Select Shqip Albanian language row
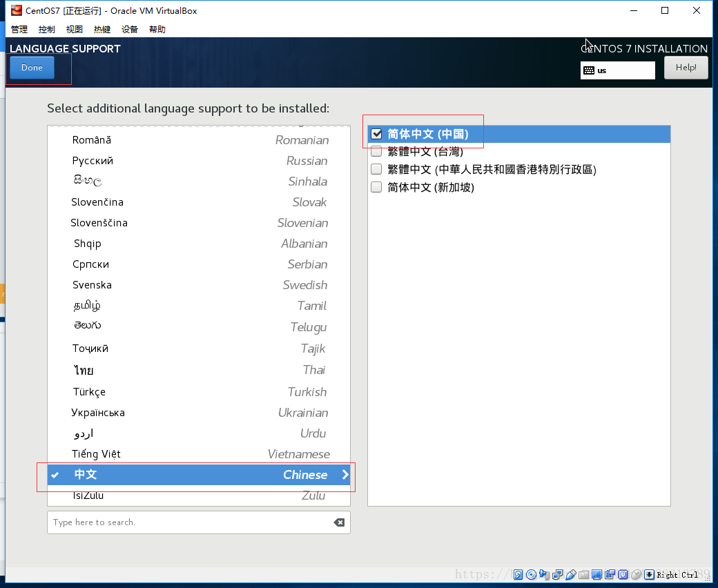718x588 pixels. (x=199, y=244)
